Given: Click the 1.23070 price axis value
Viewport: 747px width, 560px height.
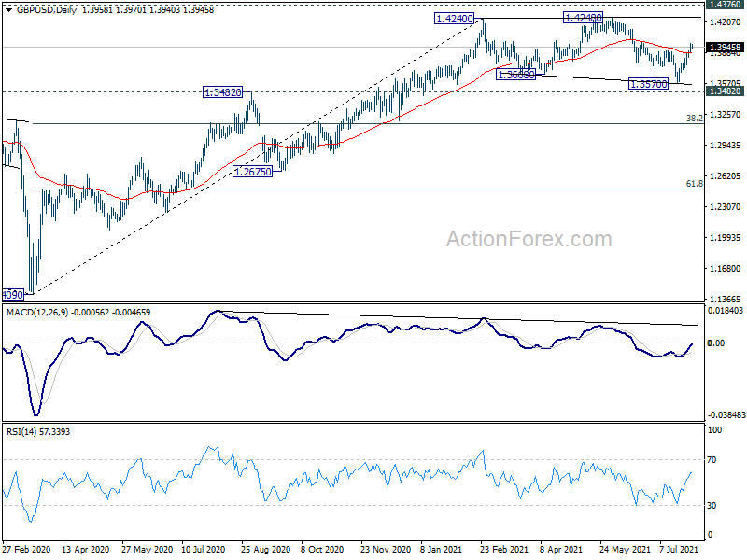Looking at the screenshot, I should 726,206.
